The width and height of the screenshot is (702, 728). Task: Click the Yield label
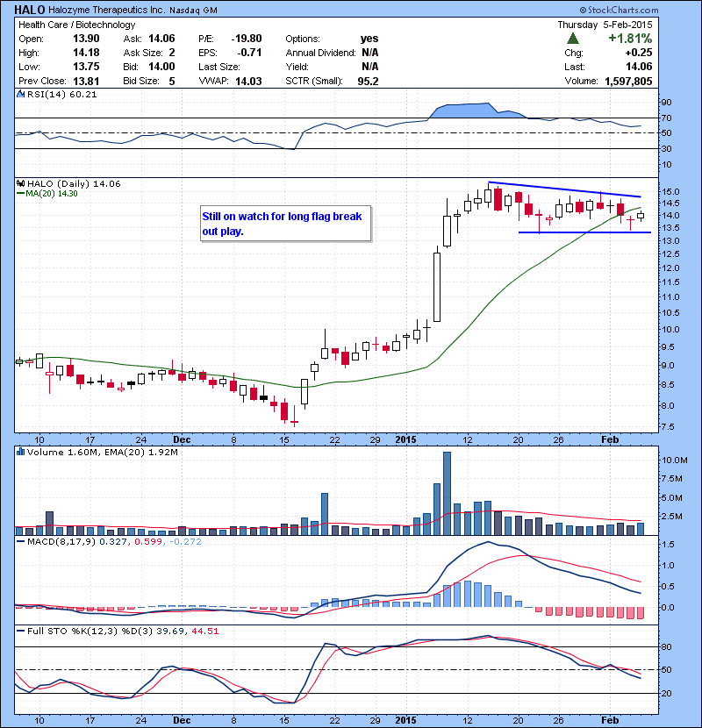tap(297, 67)
